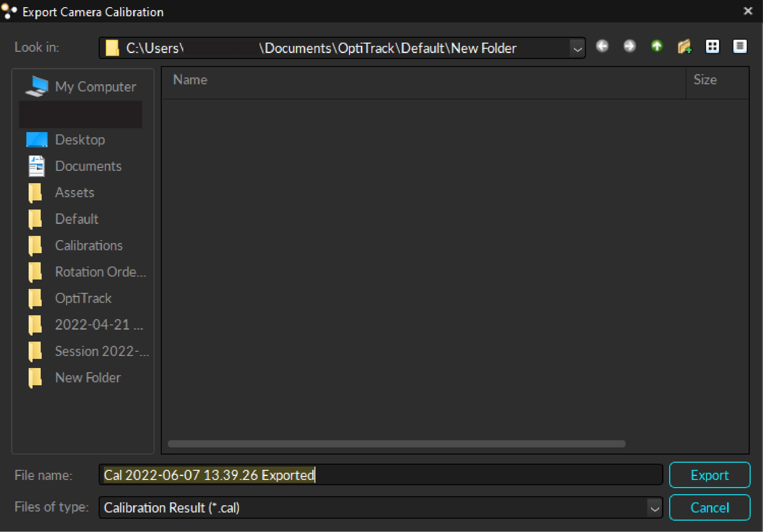Sort files by the Size column
This screenshot has width=763, height=532.
click(x=705, y=80)
